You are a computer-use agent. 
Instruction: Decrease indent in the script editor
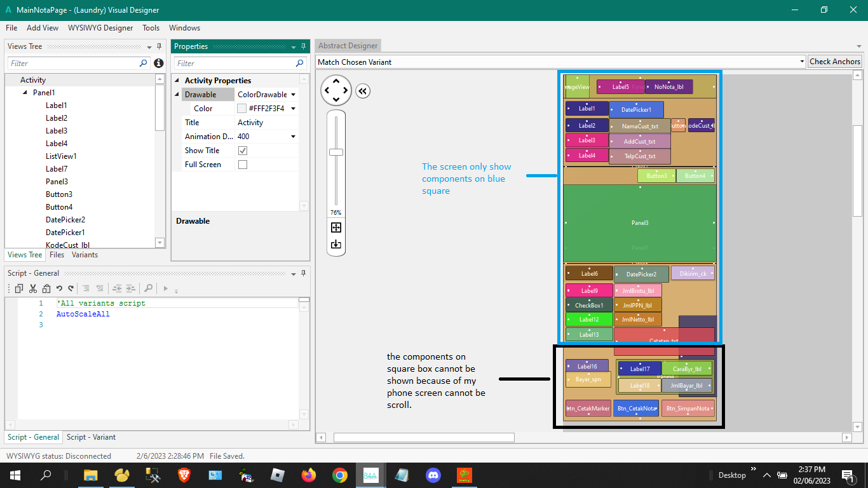pos(118,288)
